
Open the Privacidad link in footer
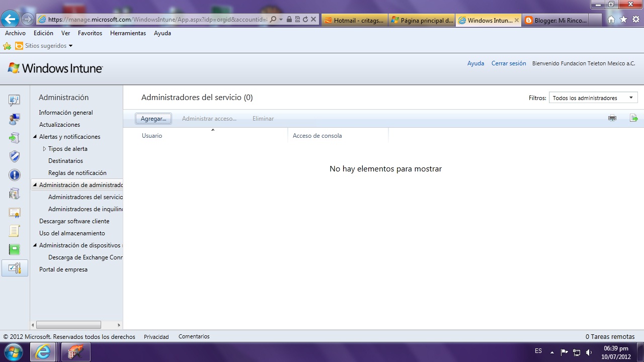coord(156,336)
